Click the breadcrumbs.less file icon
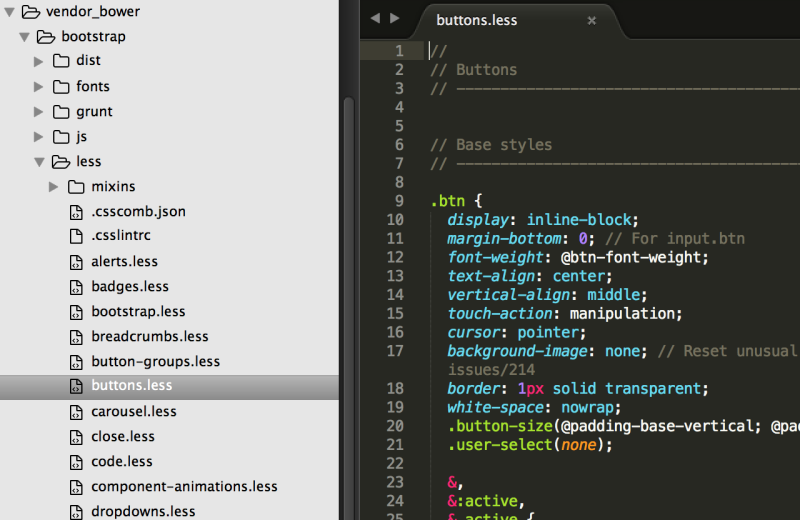The width and height of the screenshot is (800, 520). coord(76,337)
